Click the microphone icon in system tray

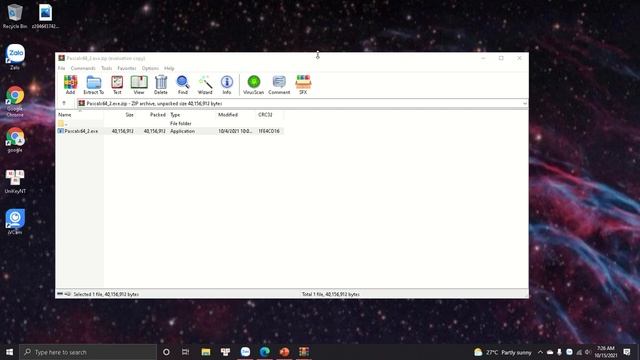[559, 352]
